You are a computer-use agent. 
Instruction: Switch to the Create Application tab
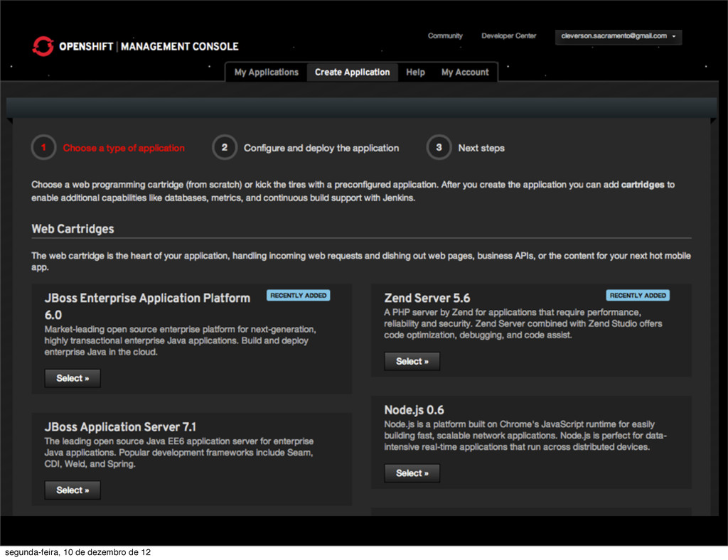pyautogui.click(x=353, y=72)
